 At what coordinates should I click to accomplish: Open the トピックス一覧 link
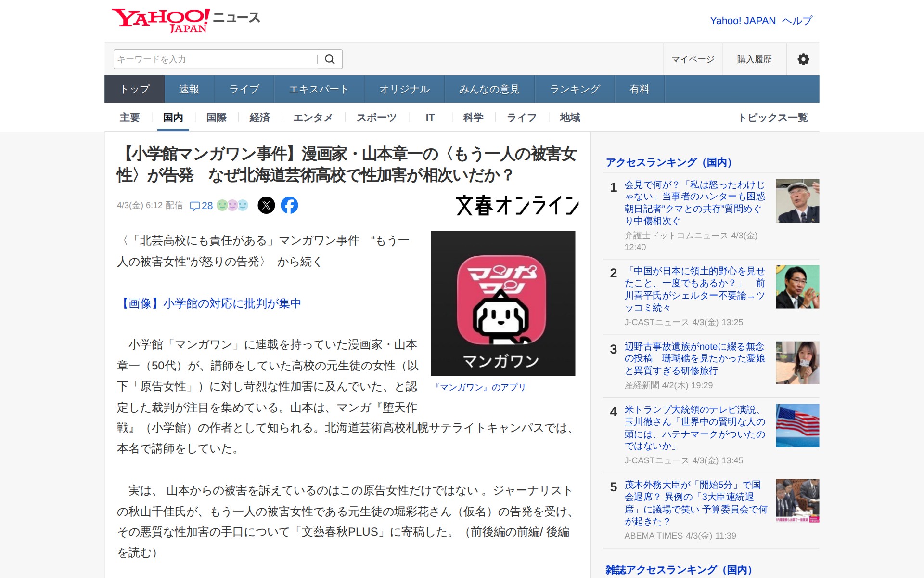point(774,117)
